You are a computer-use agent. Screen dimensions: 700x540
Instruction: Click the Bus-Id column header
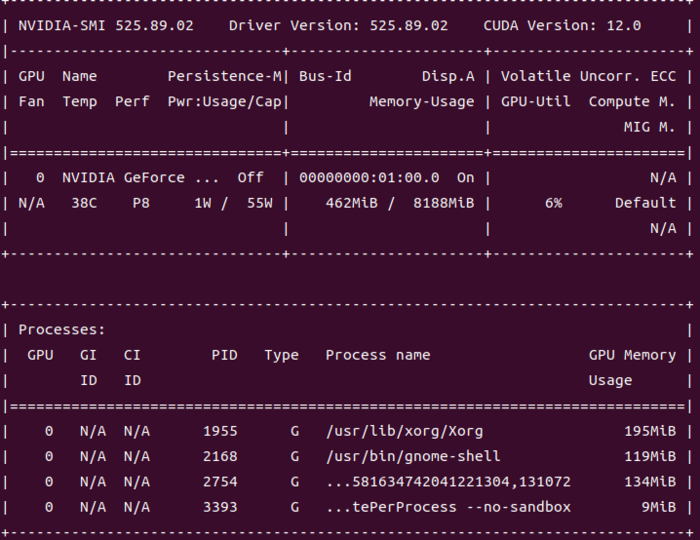click(x=325, y=76)
